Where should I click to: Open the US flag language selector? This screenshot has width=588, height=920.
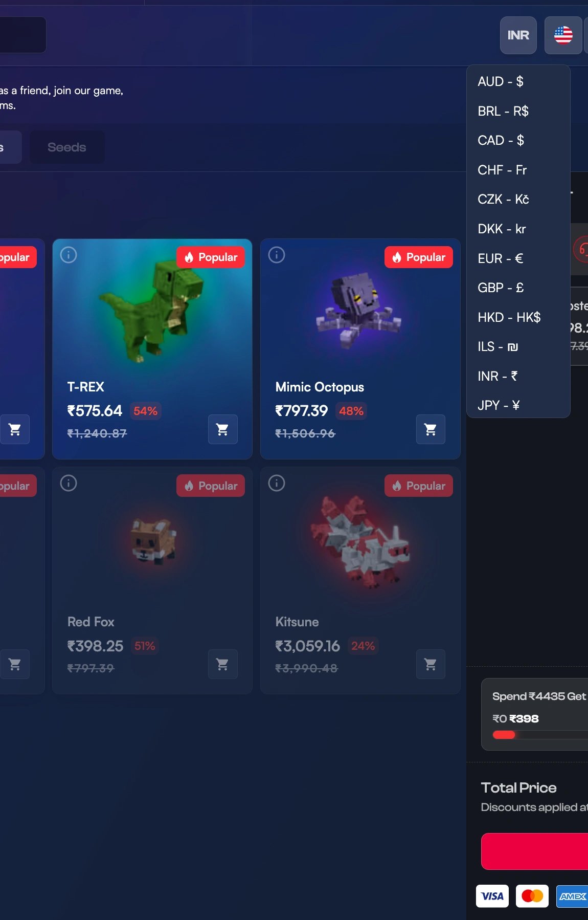tap(563, 35)
